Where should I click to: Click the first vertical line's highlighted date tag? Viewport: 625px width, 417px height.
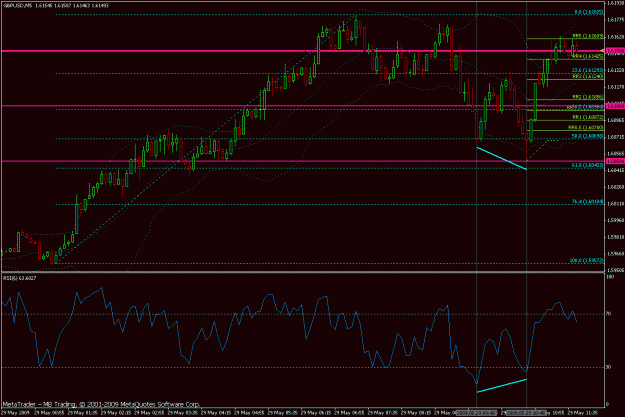tap(477, 413)
